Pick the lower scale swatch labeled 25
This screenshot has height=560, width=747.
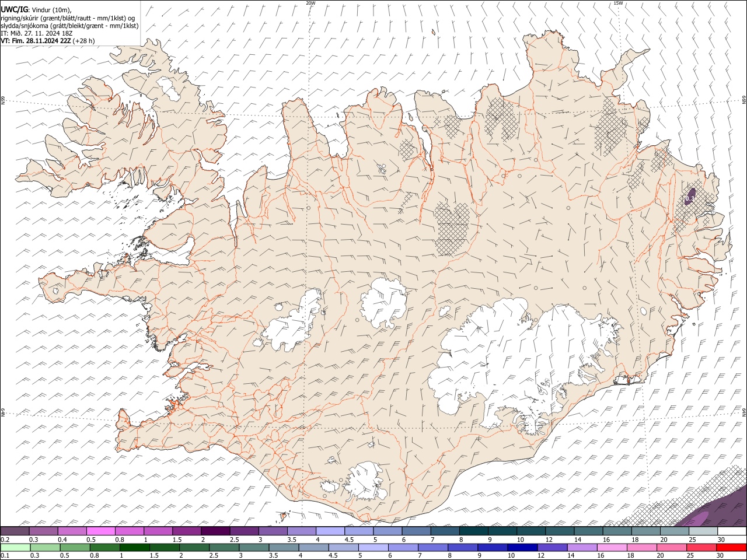click(701, 548)
